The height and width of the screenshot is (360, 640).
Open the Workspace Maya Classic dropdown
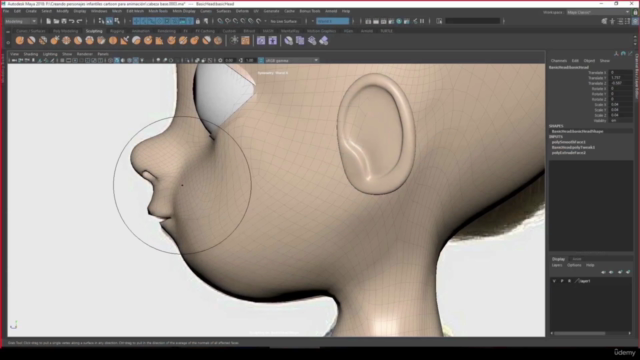click(598, 12)
